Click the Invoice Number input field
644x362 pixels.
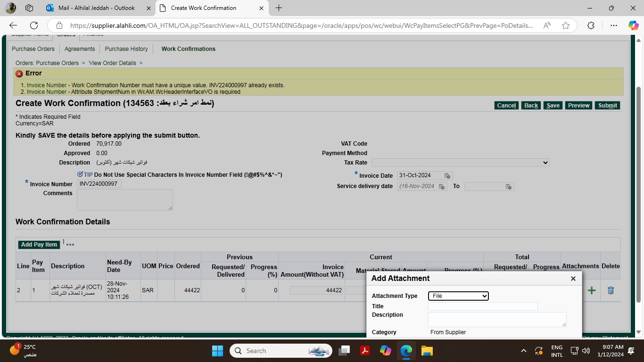click(x=99, y=184)
